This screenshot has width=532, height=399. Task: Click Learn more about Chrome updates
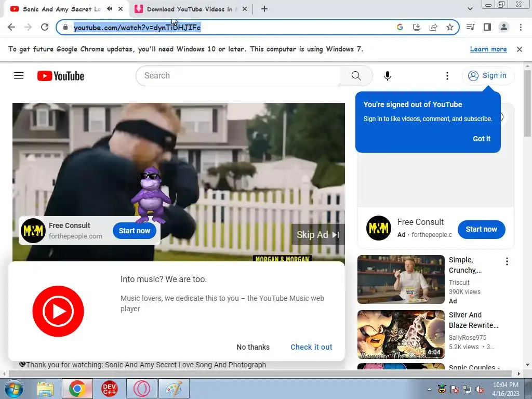488,49
